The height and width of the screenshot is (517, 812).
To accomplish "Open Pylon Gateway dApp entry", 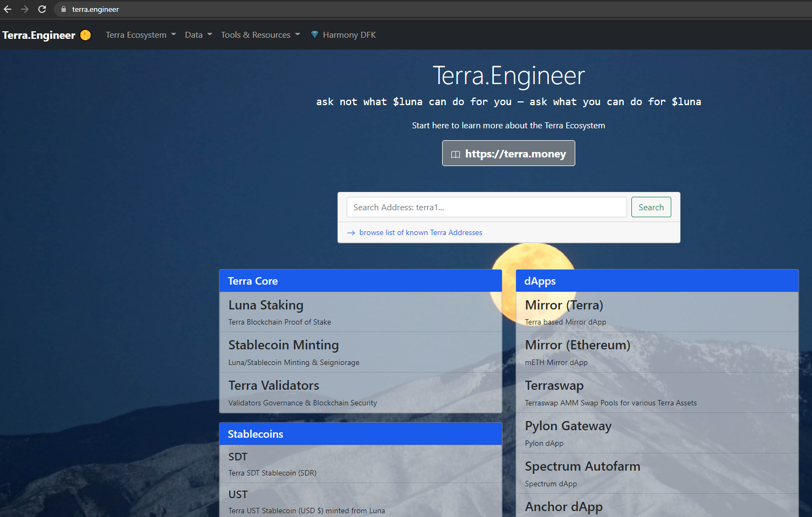I will 657,433.
